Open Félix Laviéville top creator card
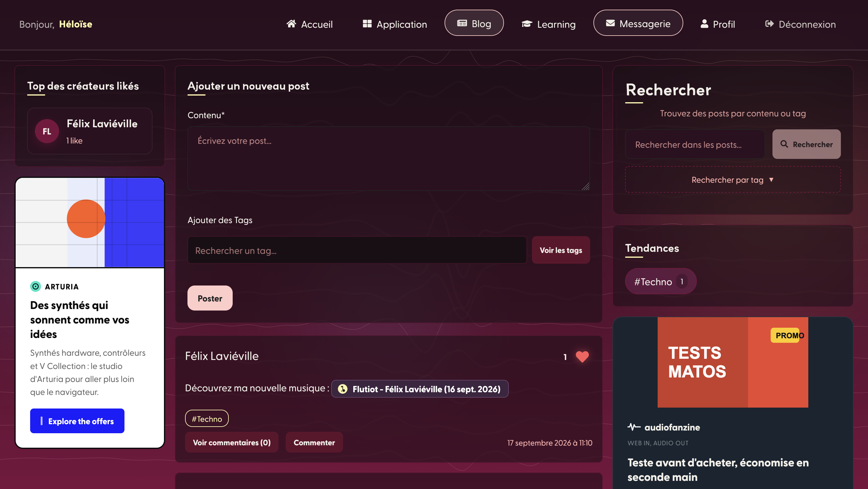Image resolution: width=868 pixels, height=489 pixels. pos(90,131)
